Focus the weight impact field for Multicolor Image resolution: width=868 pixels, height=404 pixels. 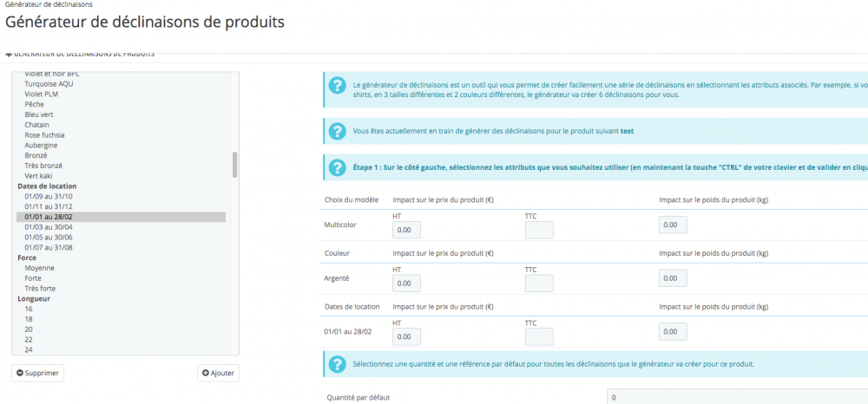point(673,225)
